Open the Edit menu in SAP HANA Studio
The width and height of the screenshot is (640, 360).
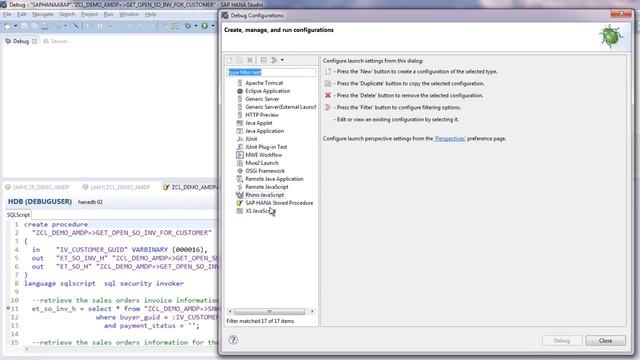click(x=22, y=14)
